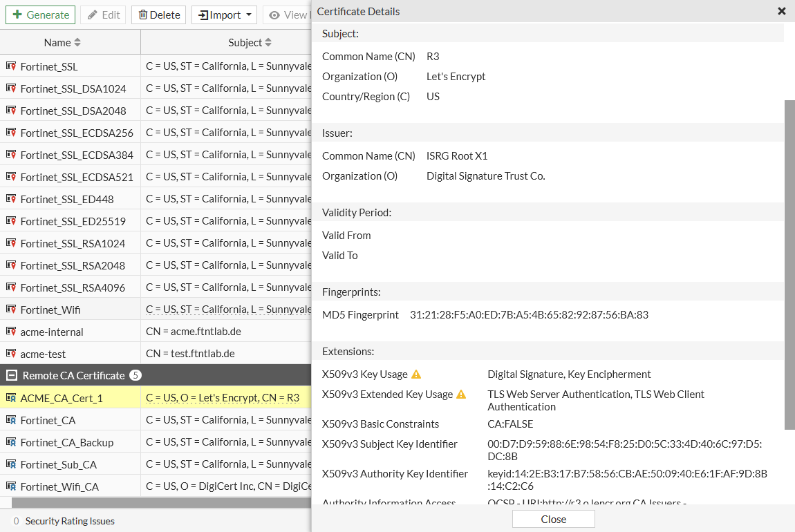Click the CA icon beside Fortinet_Wifi_CA

point(11,486)
